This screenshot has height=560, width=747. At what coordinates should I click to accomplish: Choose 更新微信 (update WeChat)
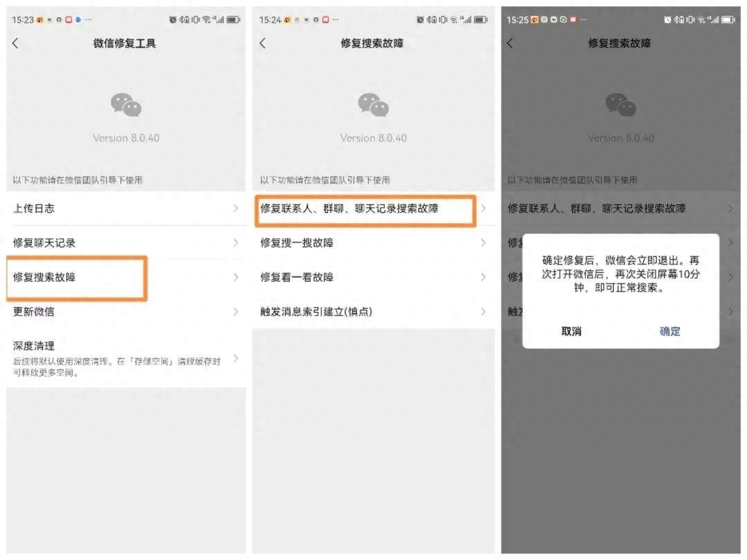pyautogui.click(x=124, y=312)
